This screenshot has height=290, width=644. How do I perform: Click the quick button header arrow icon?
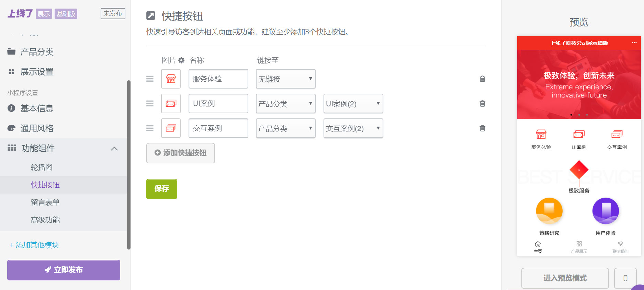click(x=151, y=15)
